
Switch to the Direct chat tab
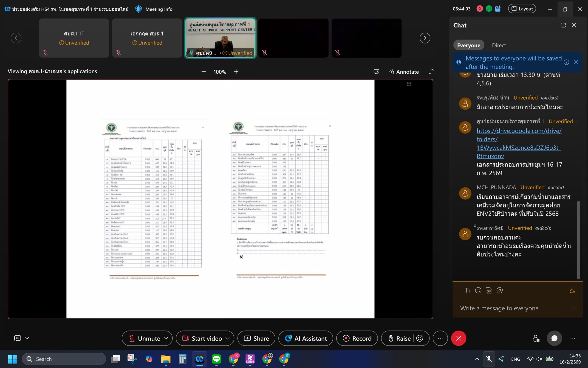(x=499, y=45)
